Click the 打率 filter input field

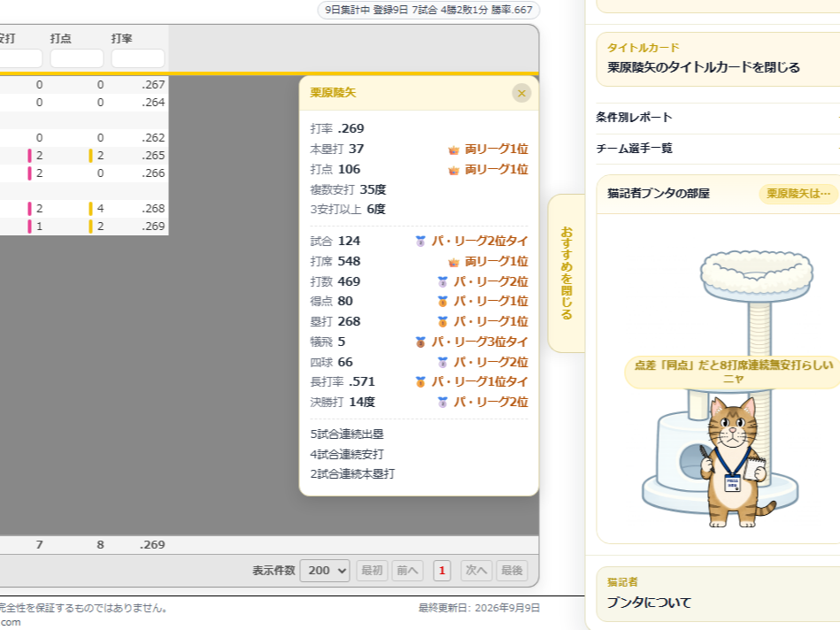coord(138,58)
